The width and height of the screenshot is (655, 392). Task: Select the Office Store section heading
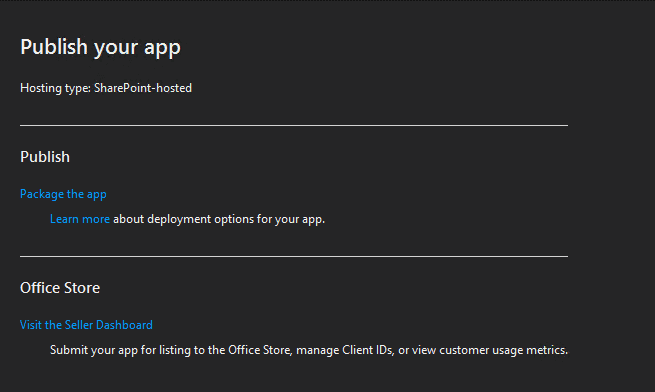(60, 288)
